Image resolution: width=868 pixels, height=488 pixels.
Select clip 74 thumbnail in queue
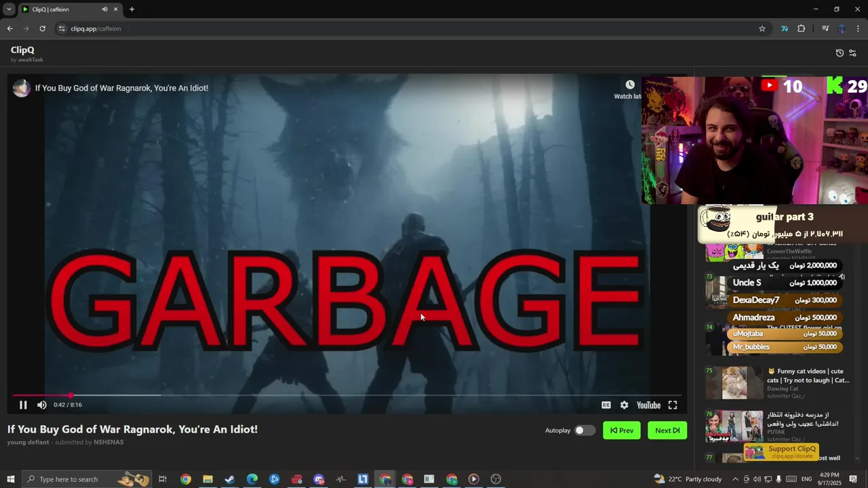click(x=716, y=339)
